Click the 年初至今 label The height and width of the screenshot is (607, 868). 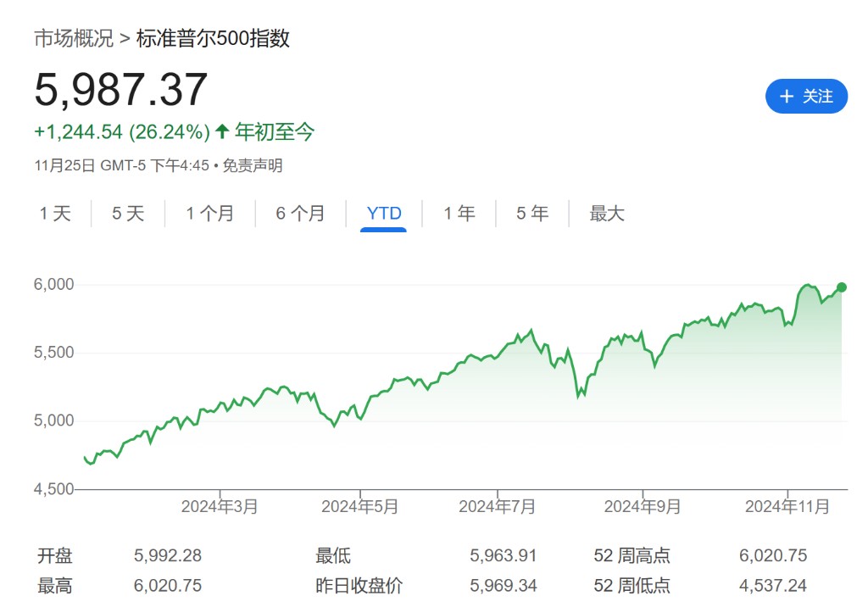coord(275,131)
